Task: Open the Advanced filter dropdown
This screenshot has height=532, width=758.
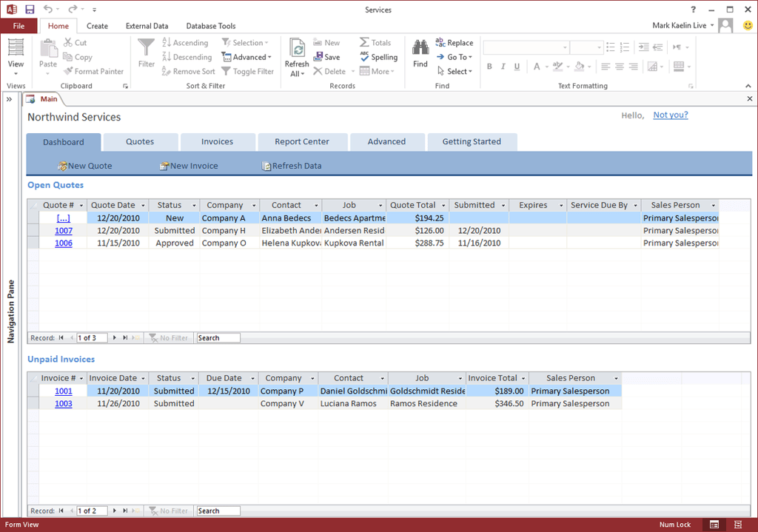Action: [x=246, y=57]
